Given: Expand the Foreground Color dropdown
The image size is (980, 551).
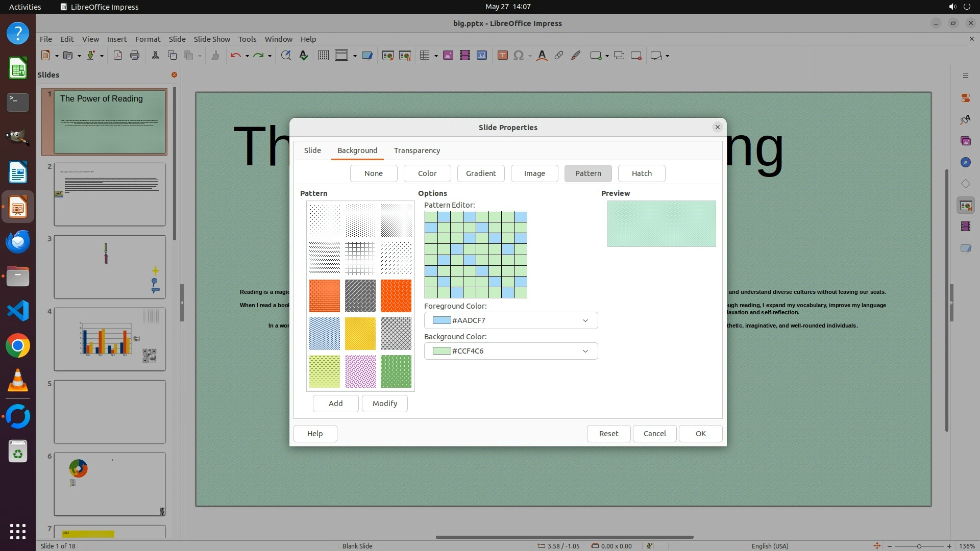Looking at the screenshot, I should pos(585,320).
